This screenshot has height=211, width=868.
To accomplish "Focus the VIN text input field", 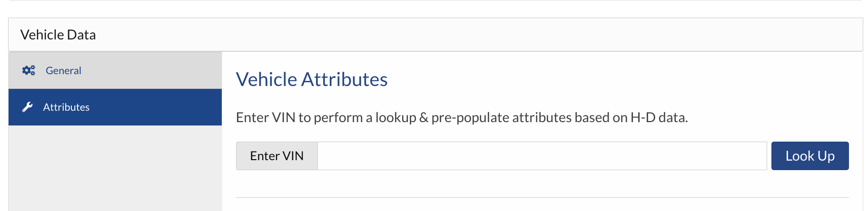I will [542, 156].
